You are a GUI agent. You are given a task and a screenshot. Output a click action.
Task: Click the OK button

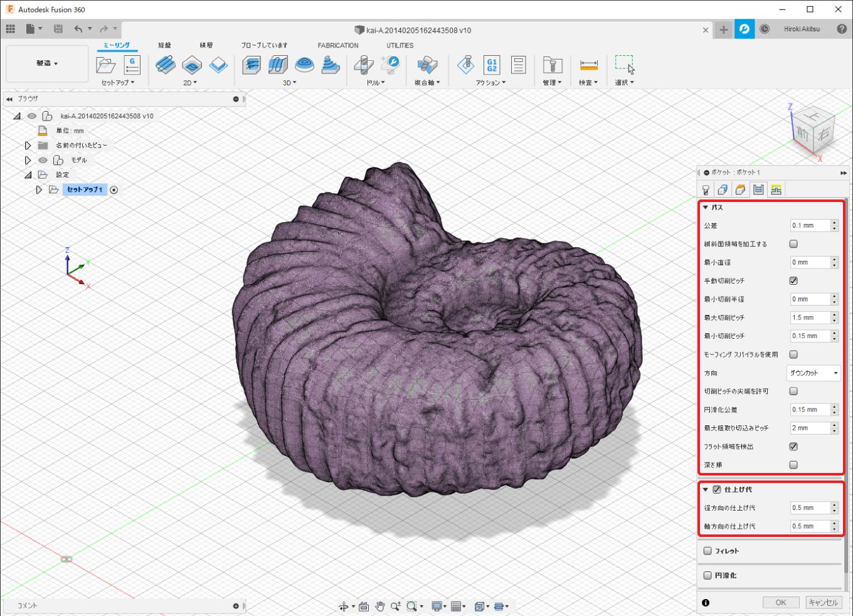tap(780, 602)
